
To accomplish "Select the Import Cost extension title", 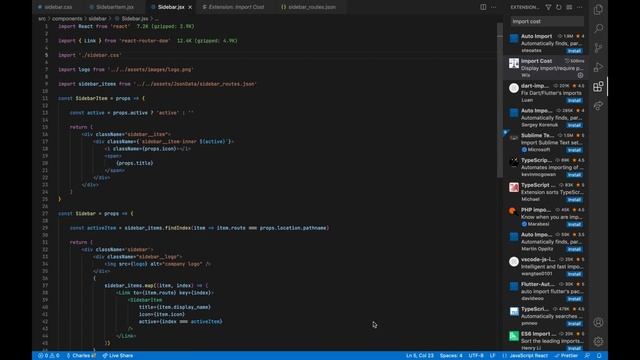I will [536, 61].
